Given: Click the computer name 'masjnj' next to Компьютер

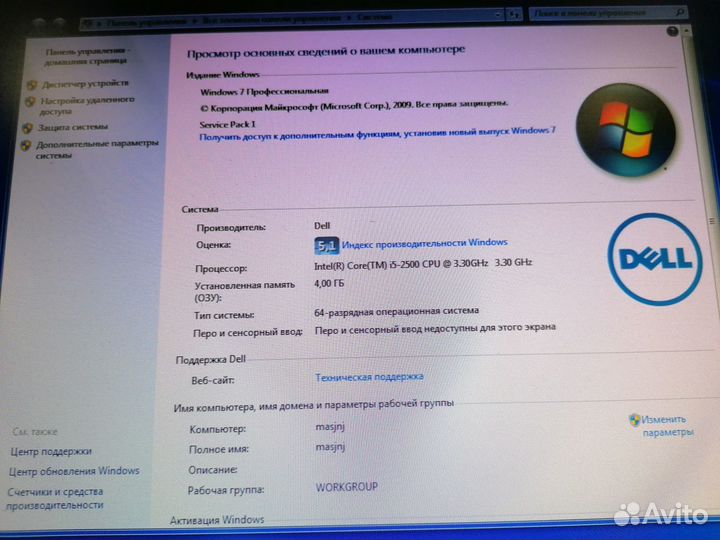Looking at the screenshot, I should click(x=330, y=427).
